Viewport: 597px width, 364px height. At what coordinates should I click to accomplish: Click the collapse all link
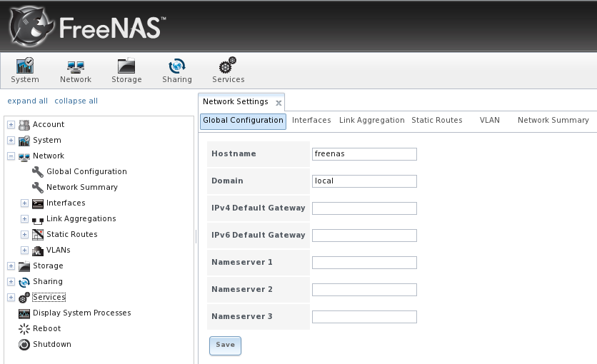tap(76, 101)
